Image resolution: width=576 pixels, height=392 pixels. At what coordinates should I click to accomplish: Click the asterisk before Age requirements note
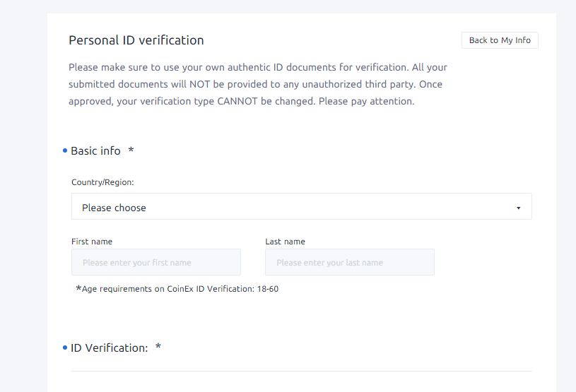[x=78, y=288]
